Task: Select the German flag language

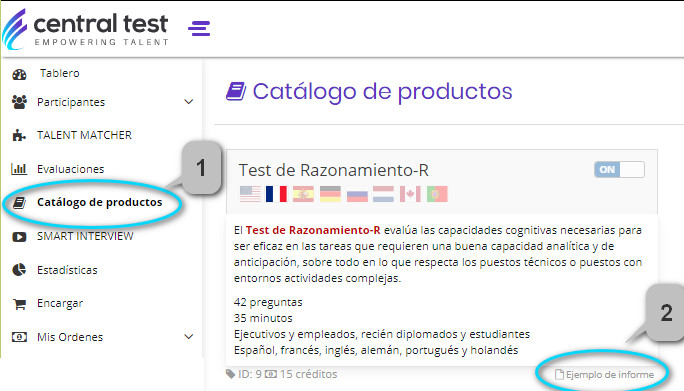Action: [330, 194]
